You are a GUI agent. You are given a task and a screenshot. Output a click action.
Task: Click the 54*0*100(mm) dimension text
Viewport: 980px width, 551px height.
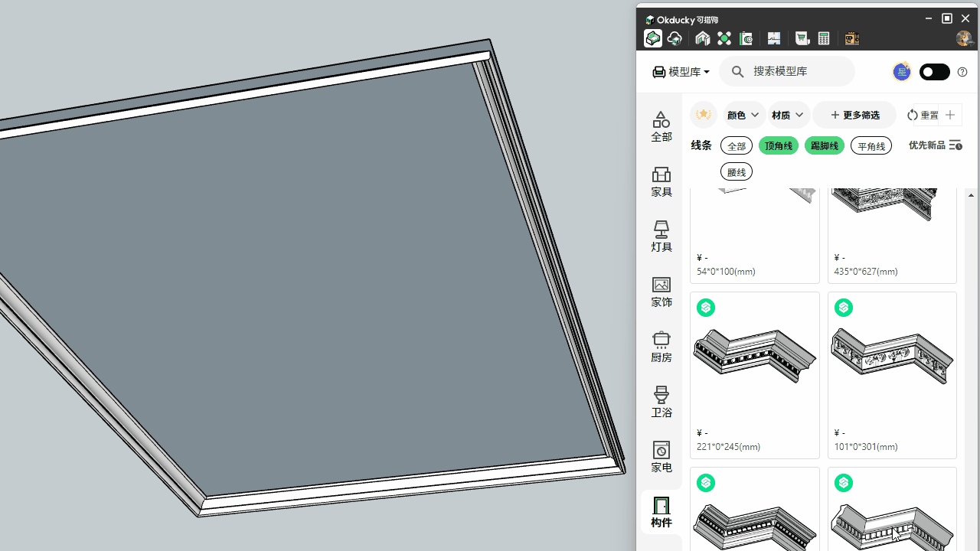pos(727,272)
